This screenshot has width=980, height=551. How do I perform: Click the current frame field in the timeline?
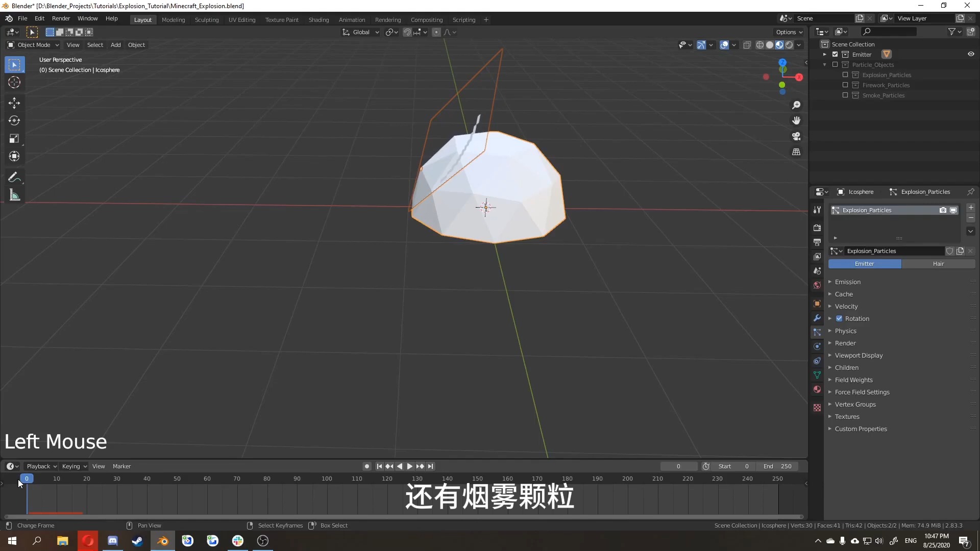[x=679, y=466]
